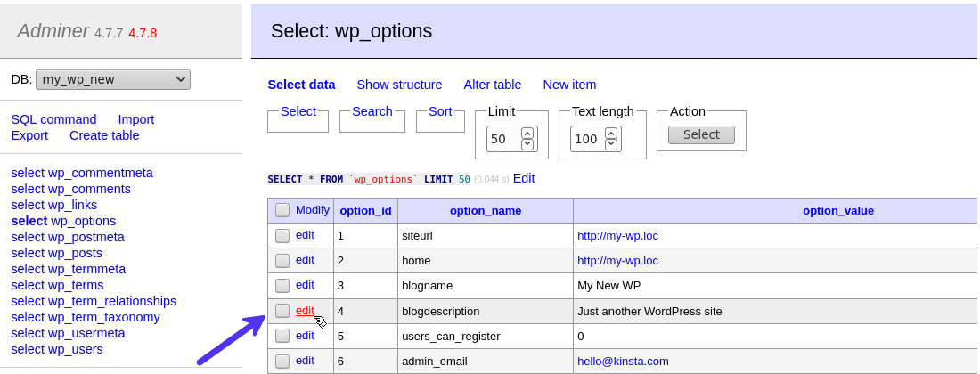Viewport: 980px width, 374px height.
Task: Tick the checkbox for blogname row
Action: coord(282,286)
